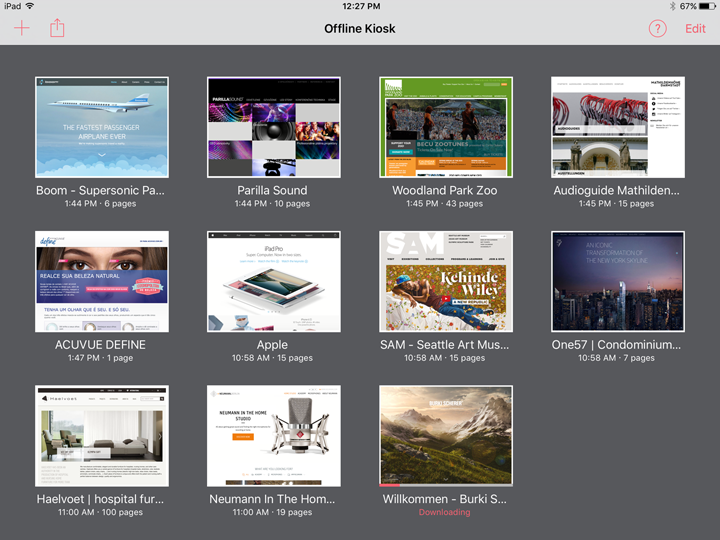Select the 'Boom - Supersonic Pa...' title
720x540 pixels.
tap(100, 190)
